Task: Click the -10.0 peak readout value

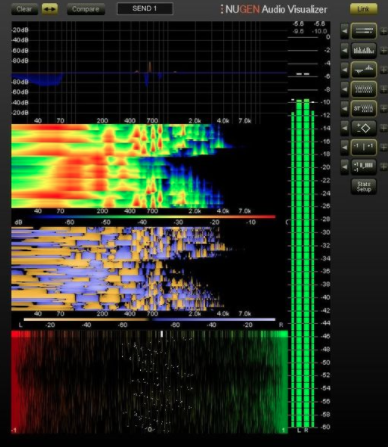Action: [x=319, y=31]
